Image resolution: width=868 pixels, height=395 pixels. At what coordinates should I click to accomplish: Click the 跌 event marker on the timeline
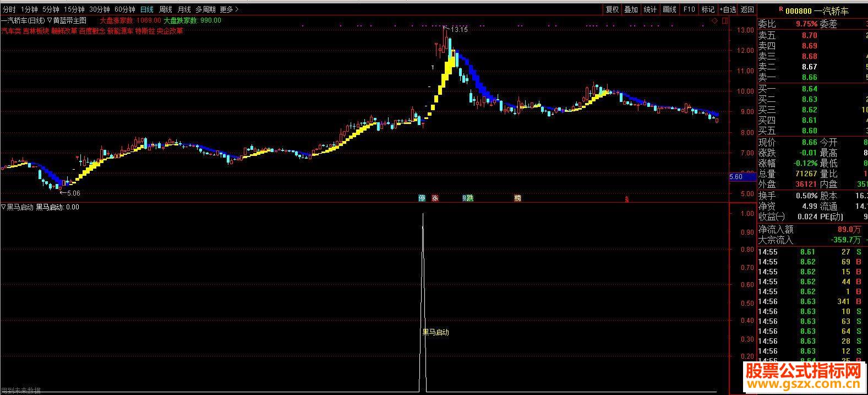point(470,198)
